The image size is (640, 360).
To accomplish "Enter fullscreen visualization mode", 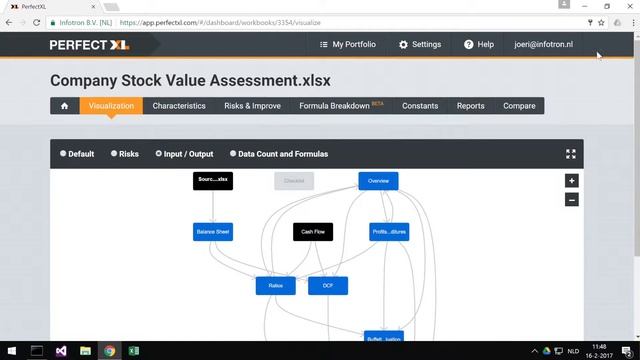I will (x=571, y=154).
